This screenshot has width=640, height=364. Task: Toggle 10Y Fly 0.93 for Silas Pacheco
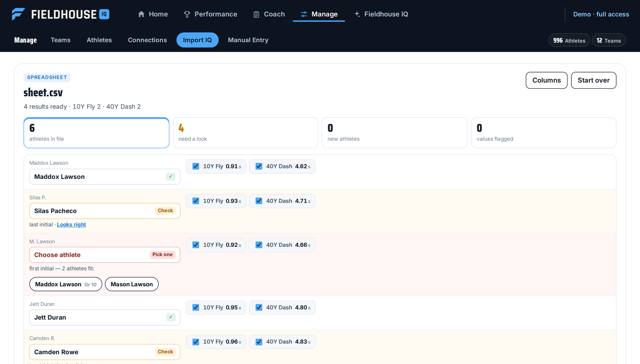(196, 201)
